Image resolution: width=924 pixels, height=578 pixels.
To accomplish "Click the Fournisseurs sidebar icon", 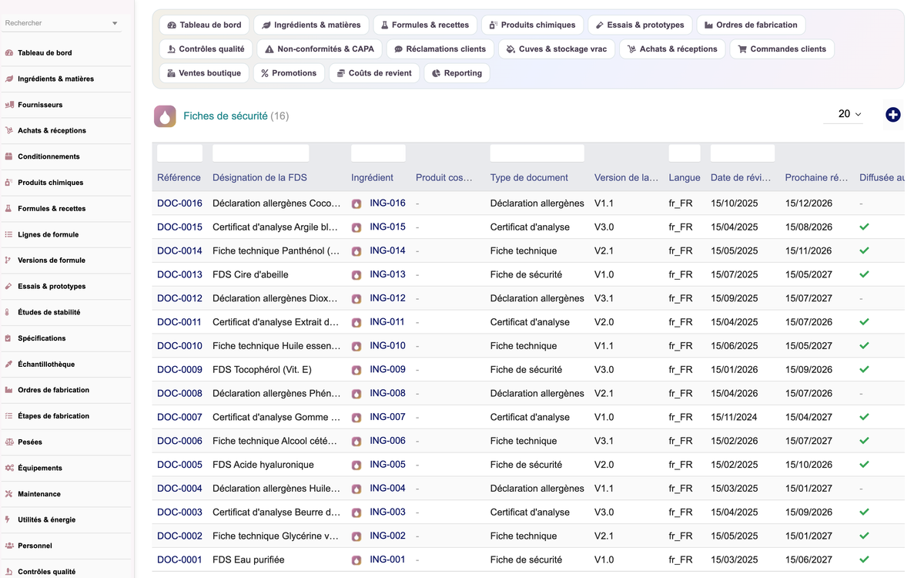I will (x=9, y=105).
